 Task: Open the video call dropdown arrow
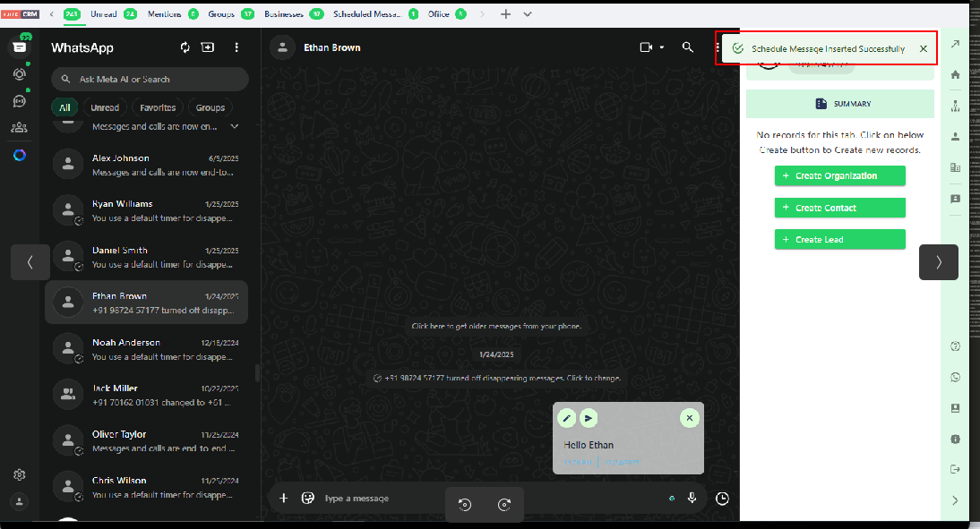662,47
